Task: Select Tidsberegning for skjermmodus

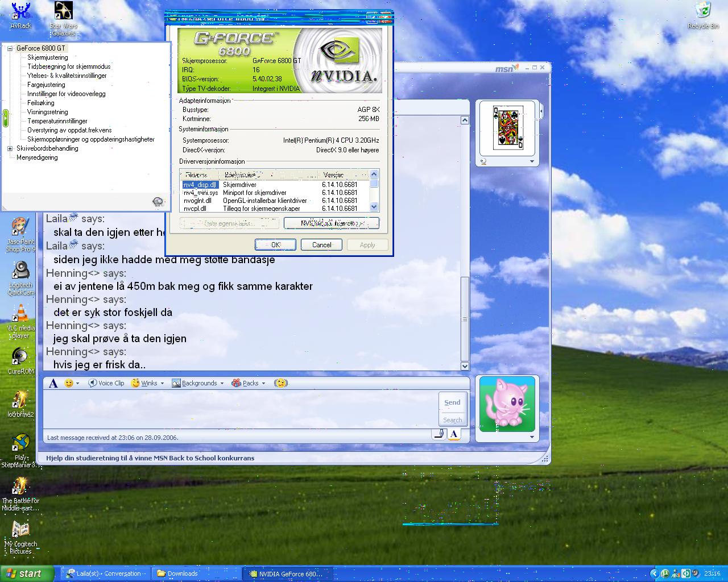Action: (69, 66)
